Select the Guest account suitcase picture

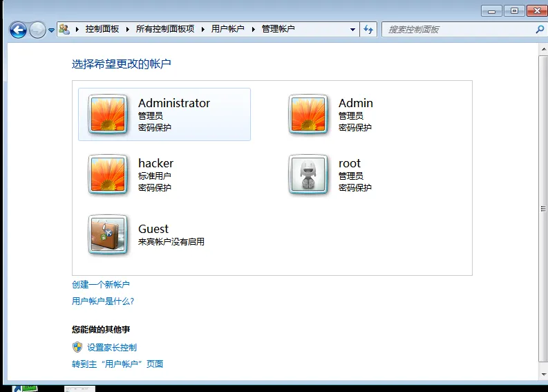[x=108, y=234]
